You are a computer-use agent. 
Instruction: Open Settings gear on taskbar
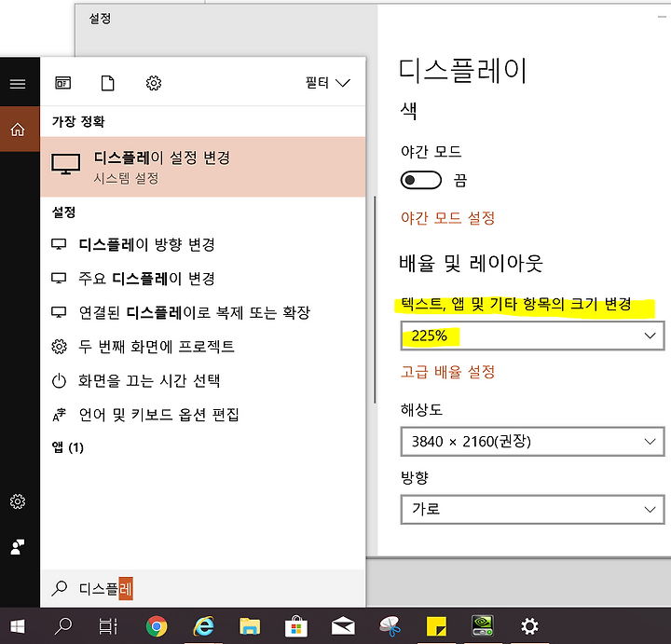529,627
